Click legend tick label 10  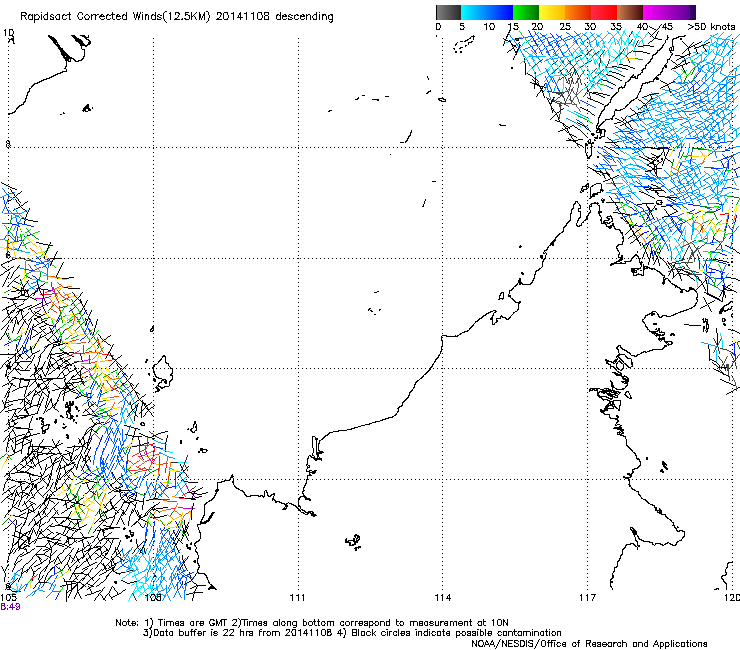point(489,27)
